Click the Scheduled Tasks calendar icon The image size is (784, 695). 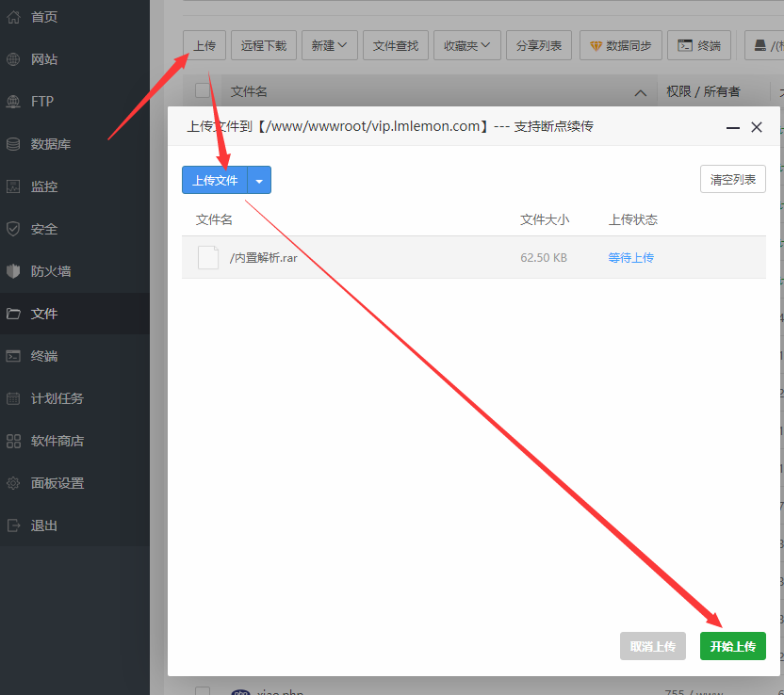[13, 398]
